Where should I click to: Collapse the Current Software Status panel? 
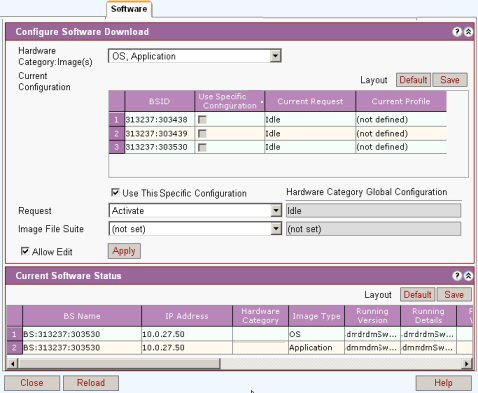(468, 276)
